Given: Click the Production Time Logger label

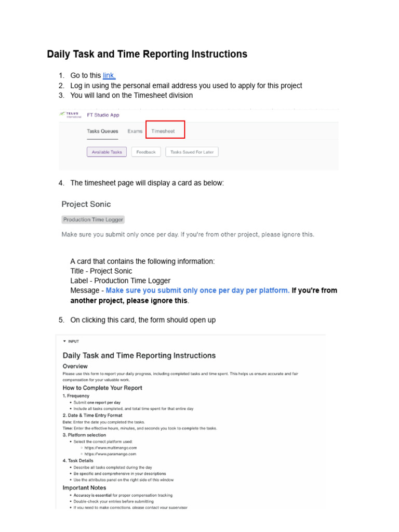Looking at the screenshot, I should coord(93,220).
